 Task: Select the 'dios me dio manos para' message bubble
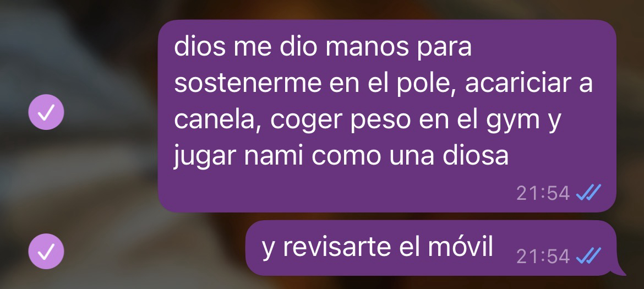(387, 116)
